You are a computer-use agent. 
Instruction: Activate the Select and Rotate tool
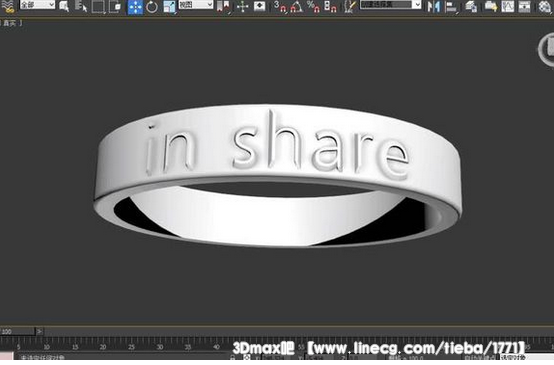152,7
